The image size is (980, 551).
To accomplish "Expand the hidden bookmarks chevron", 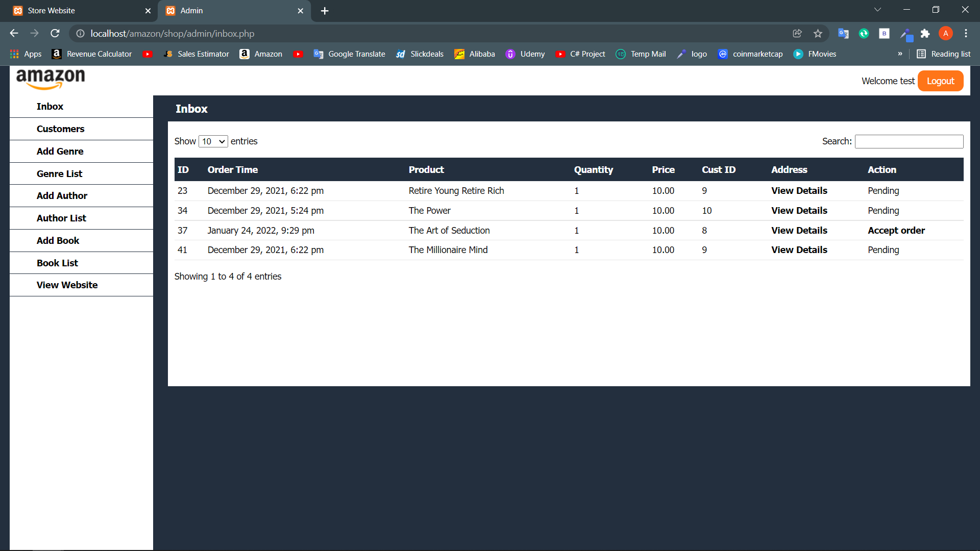I will pyautogui.click(x=901, y=54).
